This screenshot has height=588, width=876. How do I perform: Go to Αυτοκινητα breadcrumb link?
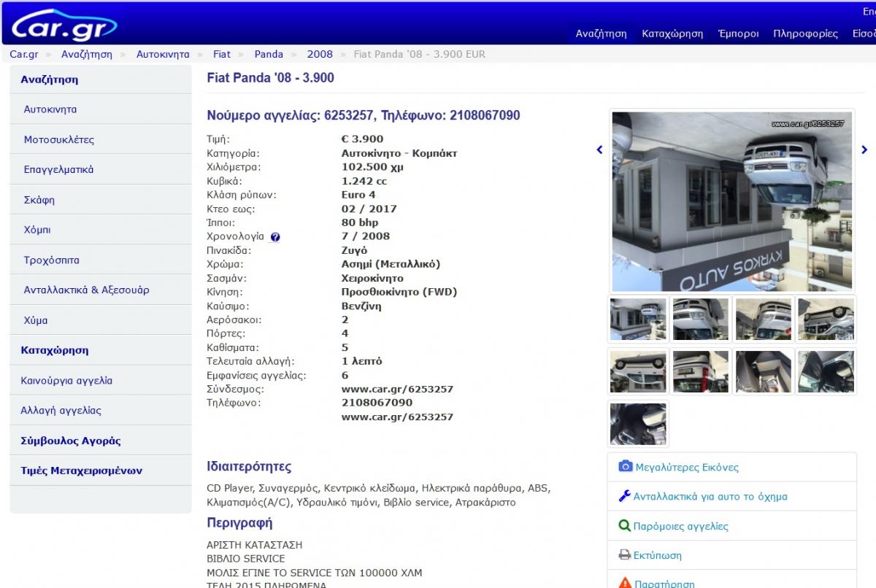163,54
